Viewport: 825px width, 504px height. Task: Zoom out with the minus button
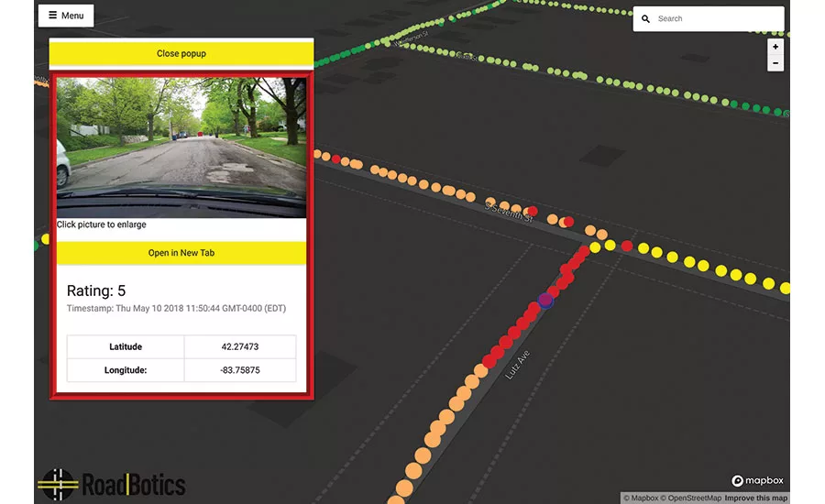pos(775,63)
